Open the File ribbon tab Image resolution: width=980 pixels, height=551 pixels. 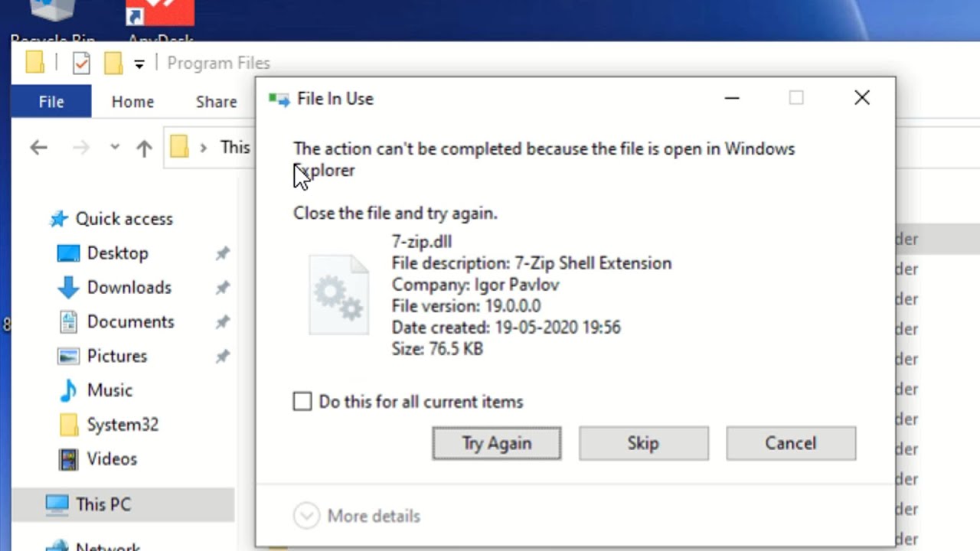[x=51, y=102]
